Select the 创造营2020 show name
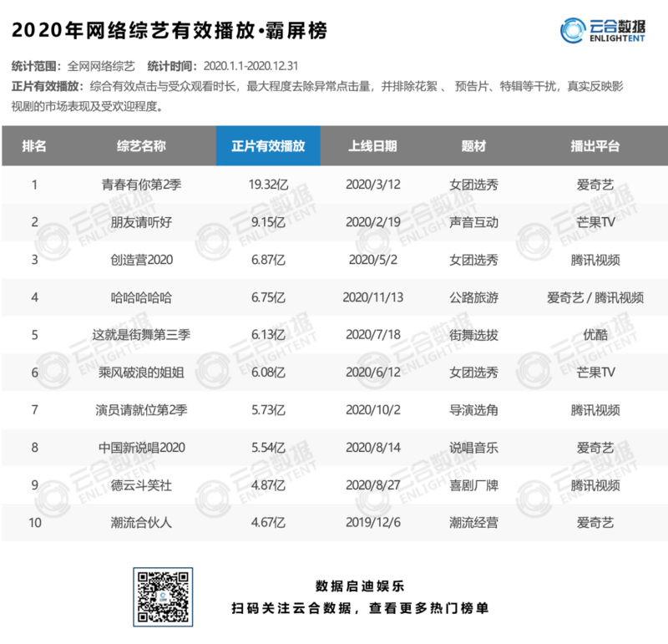The height and width of the screenshot is (644, 668). click(x=141, y=260)
